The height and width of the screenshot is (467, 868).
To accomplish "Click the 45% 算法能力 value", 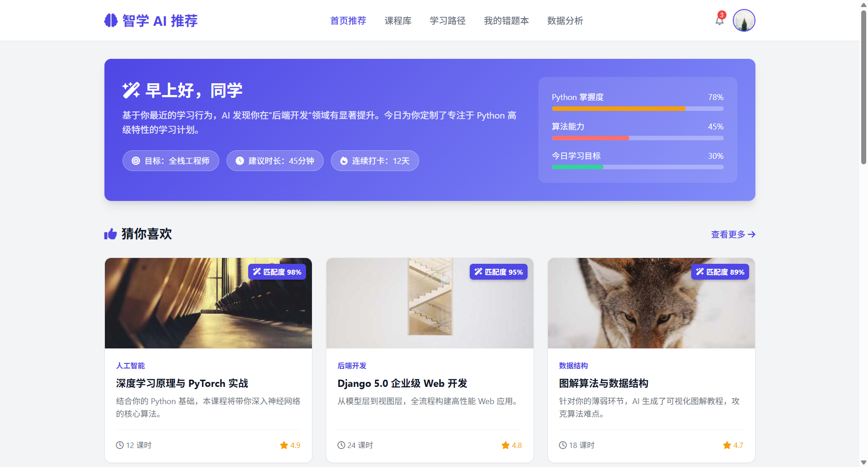I will [716, 127].
